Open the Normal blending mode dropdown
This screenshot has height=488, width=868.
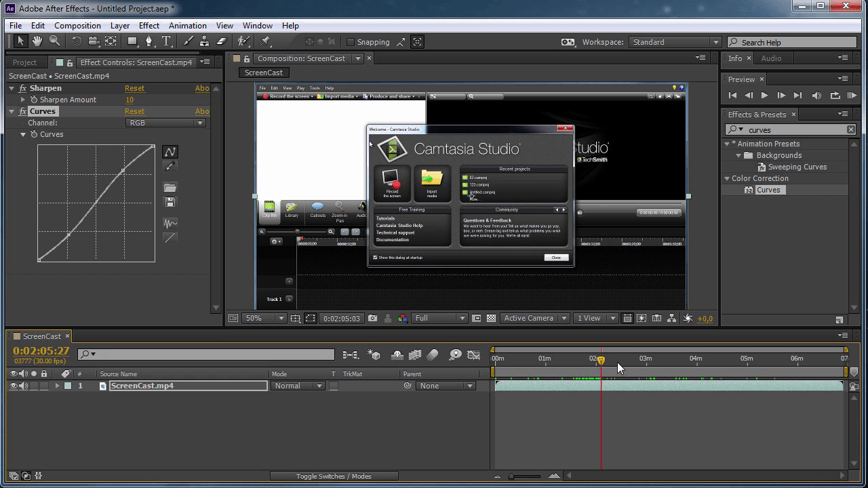point(298,386)
